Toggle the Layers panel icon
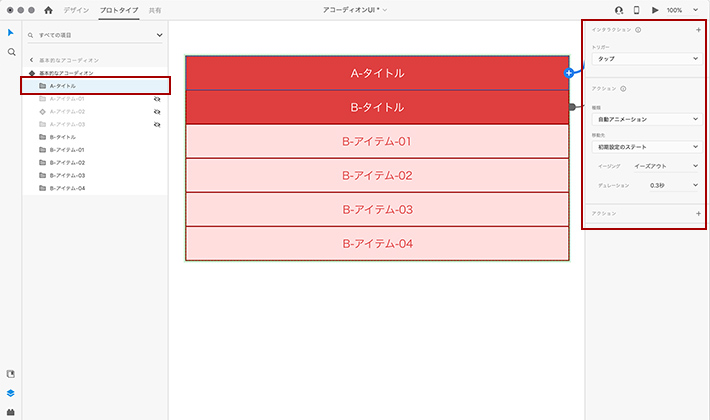Viewport: 710px width, 420px height. (11, 393)
